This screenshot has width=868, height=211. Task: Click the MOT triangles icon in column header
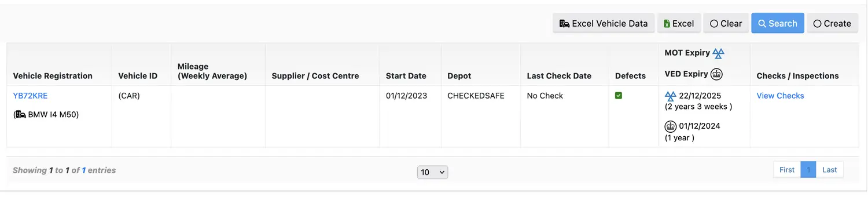pos(718,53)
